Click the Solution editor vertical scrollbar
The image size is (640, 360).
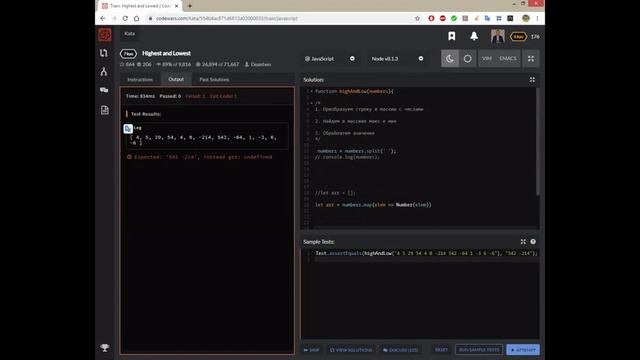point(538,141)
